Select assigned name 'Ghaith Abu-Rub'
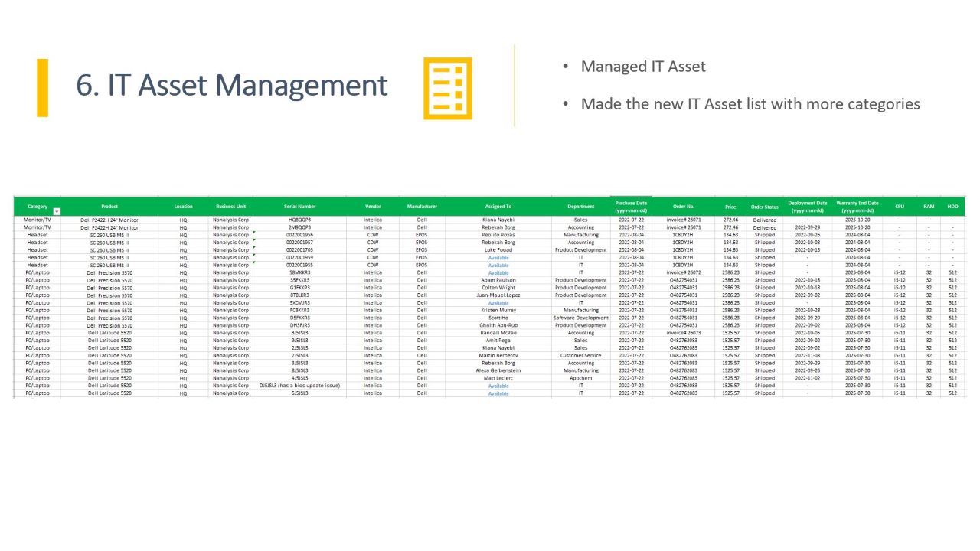 click(498, 325)
